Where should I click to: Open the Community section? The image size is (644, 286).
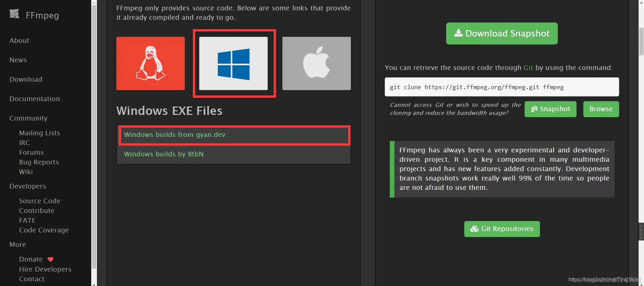[x=29, y=118]
